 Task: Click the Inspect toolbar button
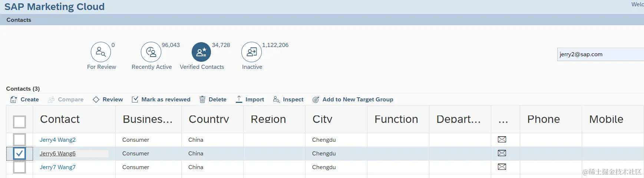288,100
